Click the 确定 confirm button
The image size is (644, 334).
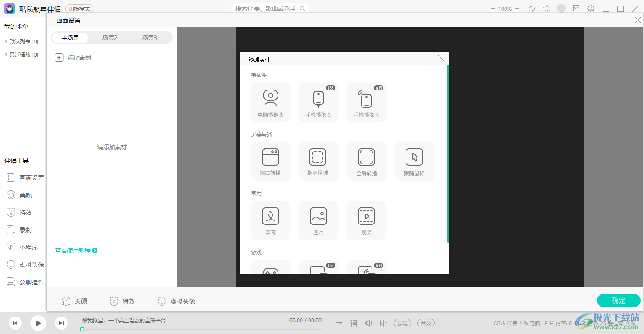tap(619, 301)
